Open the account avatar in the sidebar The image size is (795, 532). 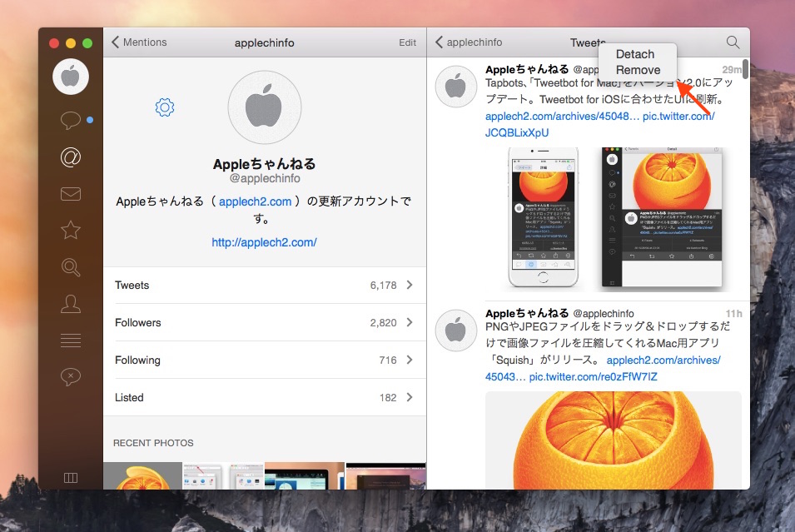pyautogui.click(x=71, y=77)
